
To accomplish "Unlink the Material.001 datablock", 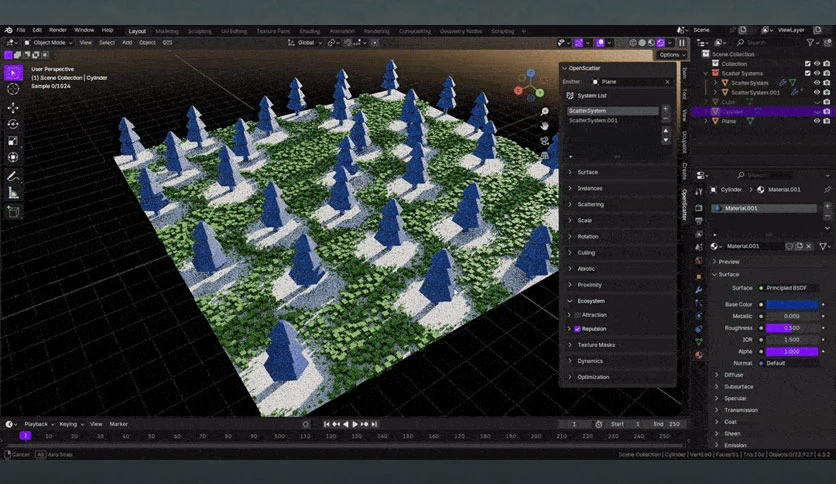I will coord(809,246).
